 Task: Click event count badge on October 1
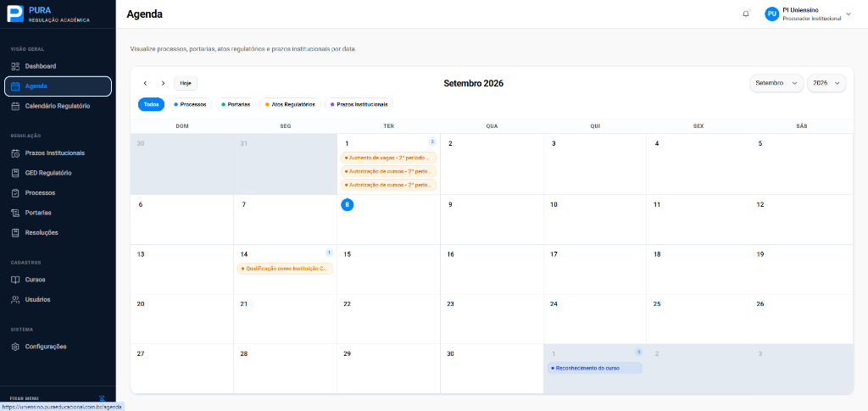pos(638,352)
